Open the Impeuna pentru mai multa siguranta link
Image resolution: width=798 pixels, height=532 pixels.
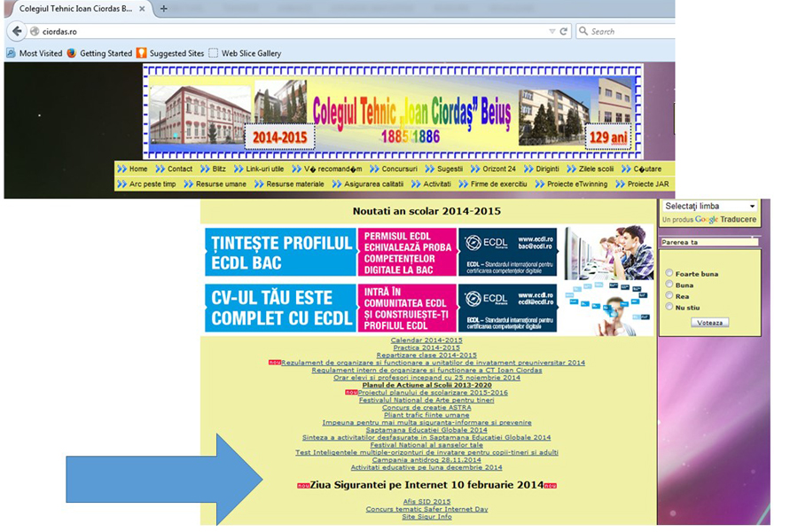click(426, 423)
